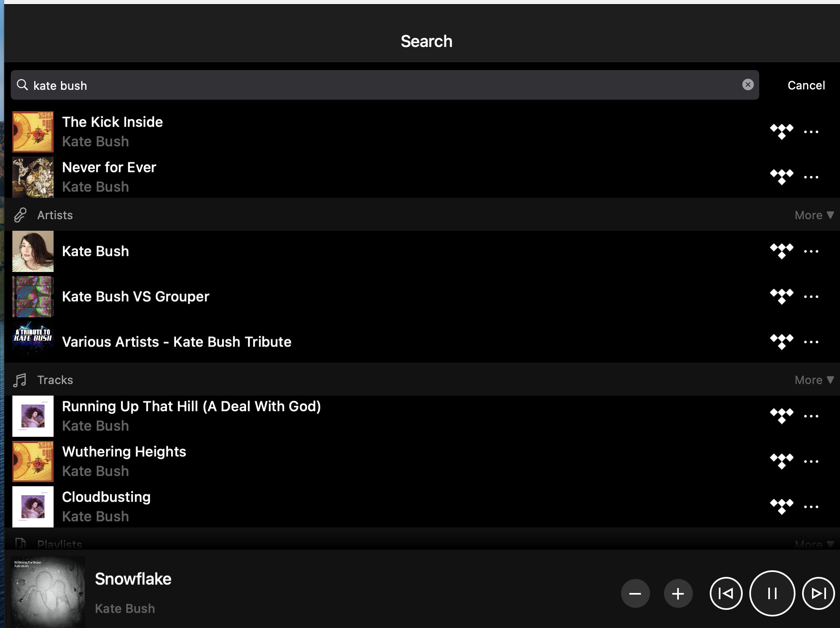
Task: Expand More results in Tracks section
Action: (x=814, y=380)
